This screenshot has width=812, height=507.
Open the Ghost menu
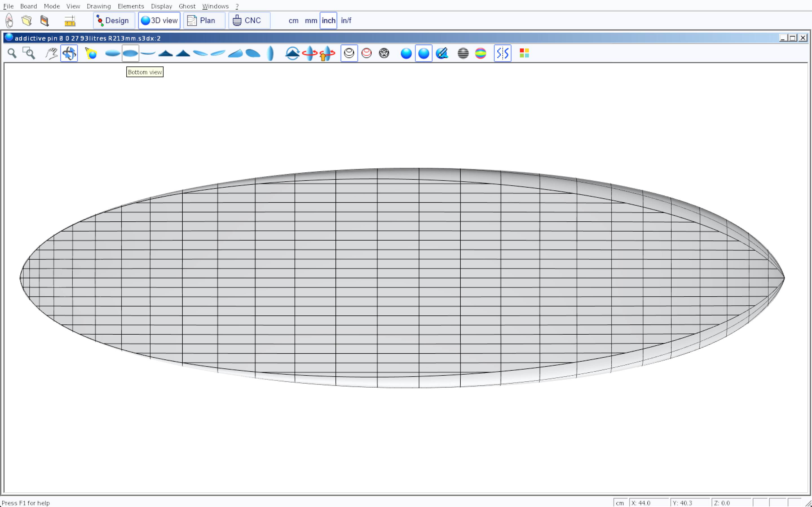(187, 6)
